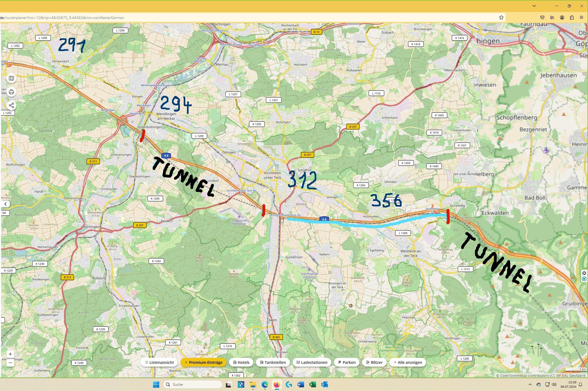Toggle the Blitzer filter chip
Image resolution: width=588 pixels, height=391 pixels.
pos(374,362)
